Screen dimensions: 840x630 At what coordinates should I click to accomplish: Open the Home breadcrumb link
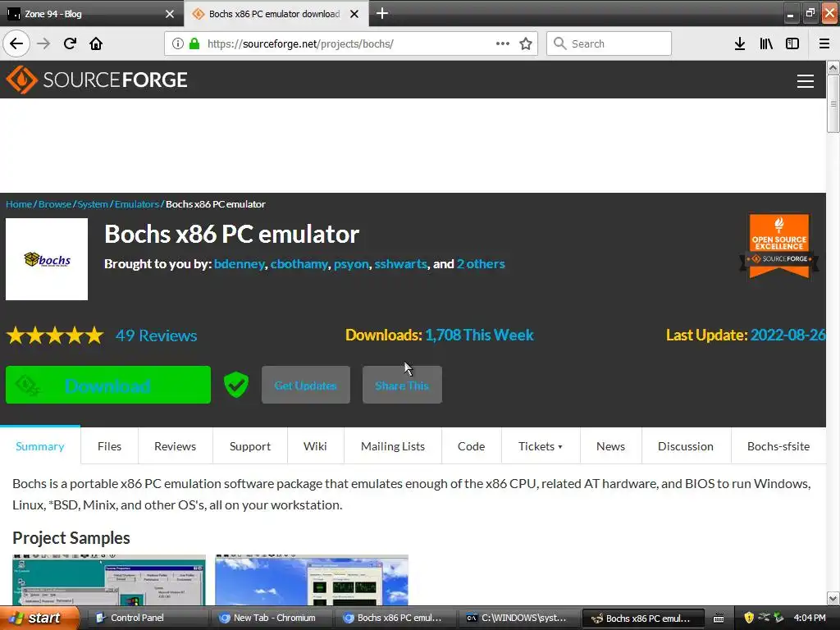click(x=19, y=204)
